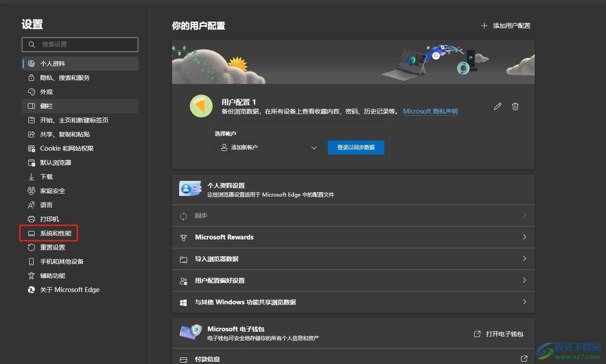Open the 下载 settings section
Screen dimensions: 606x364
click(x=80, y=177)
